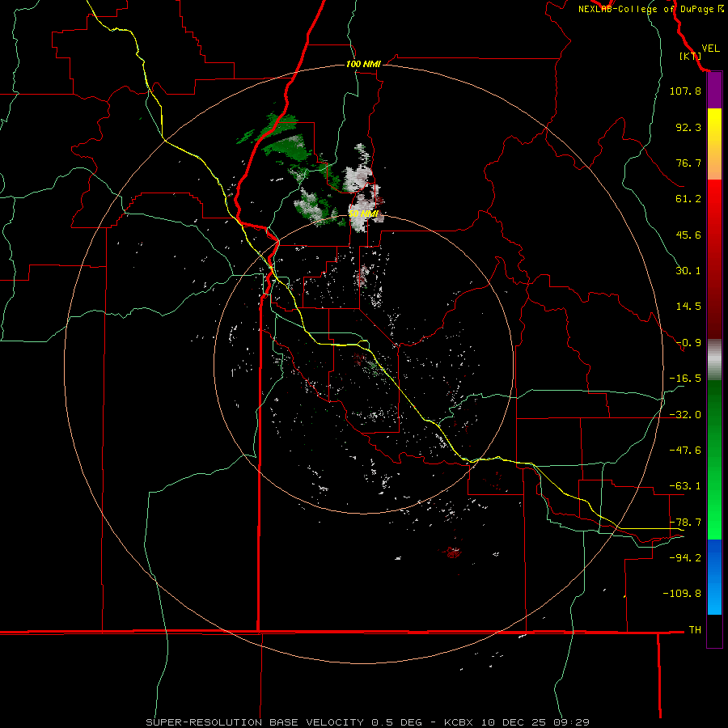Click the 30.1 velocity scale value
The image size is (728, 728).
(x=688, y=271)
